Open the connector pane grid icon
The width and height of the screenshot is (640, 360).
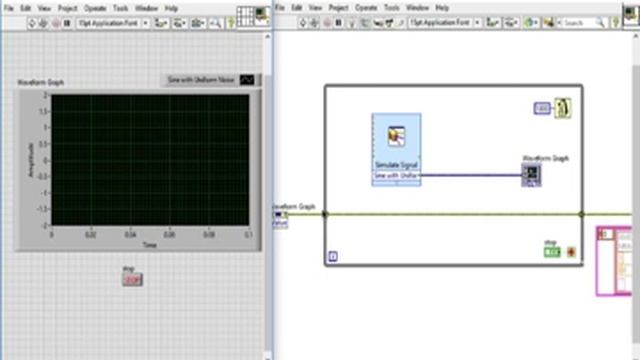click(x=245, y=16)
